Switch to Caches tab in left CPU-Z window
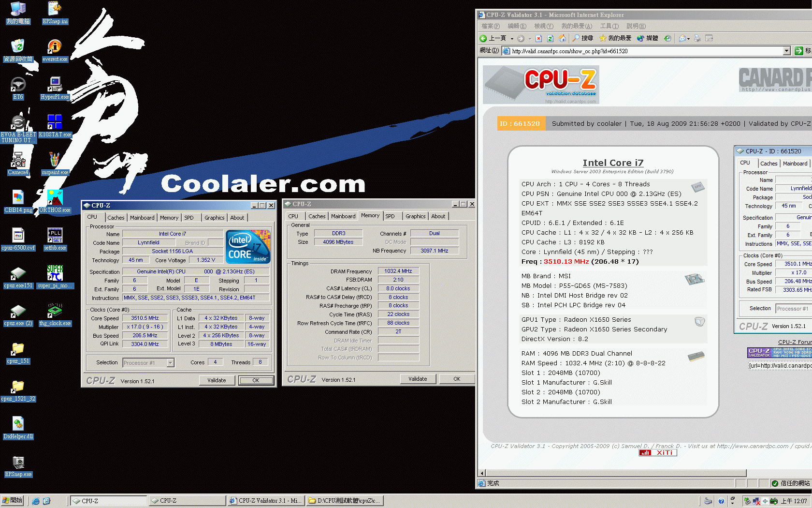The image size is (812, 508). point(116,218)
